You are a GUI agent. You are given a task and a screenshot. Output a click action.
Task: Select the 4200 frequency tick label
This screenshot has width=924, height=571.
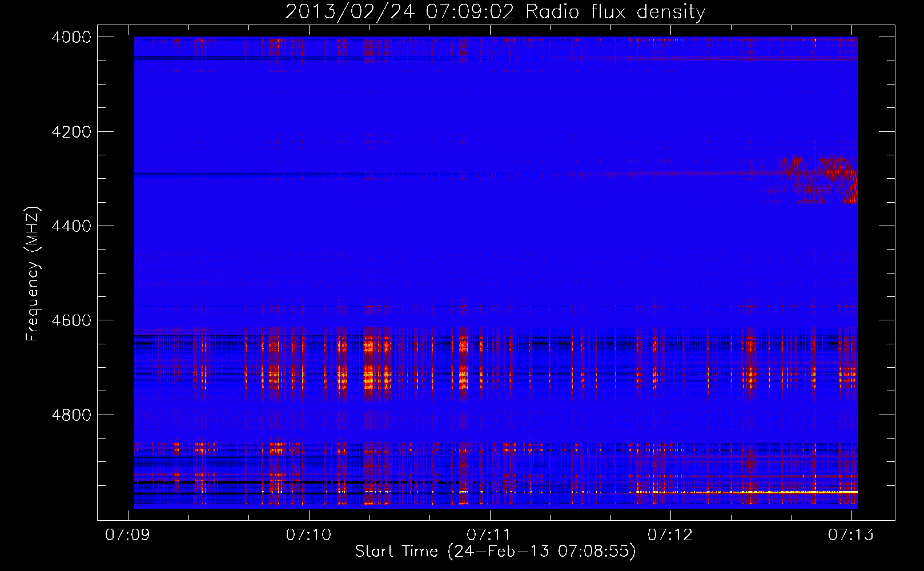pos(71,132)
